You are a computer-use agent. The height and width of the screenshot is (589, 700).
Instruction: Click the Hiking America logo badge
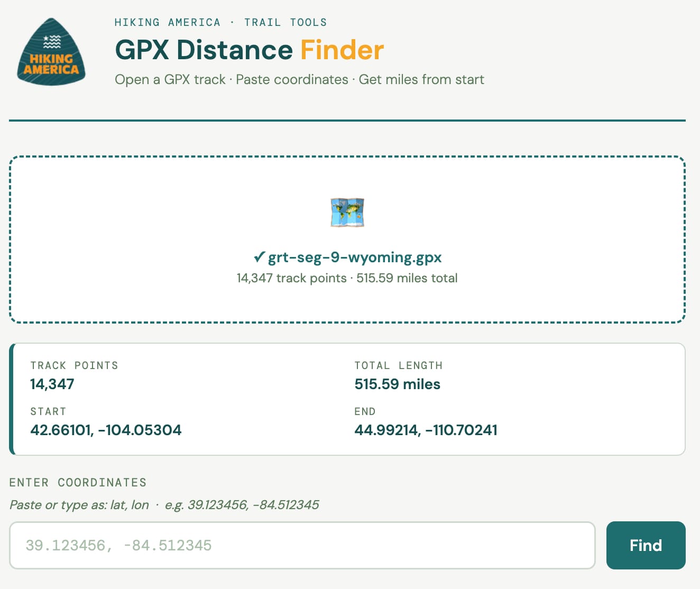[x=51, y=52]
